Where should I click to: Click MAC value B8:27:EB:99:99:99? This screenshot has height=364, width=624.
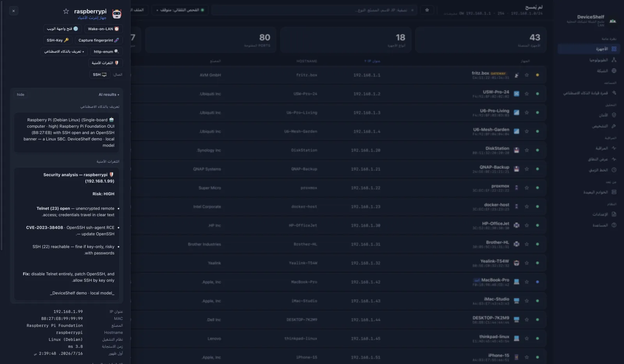click(62, 319)
